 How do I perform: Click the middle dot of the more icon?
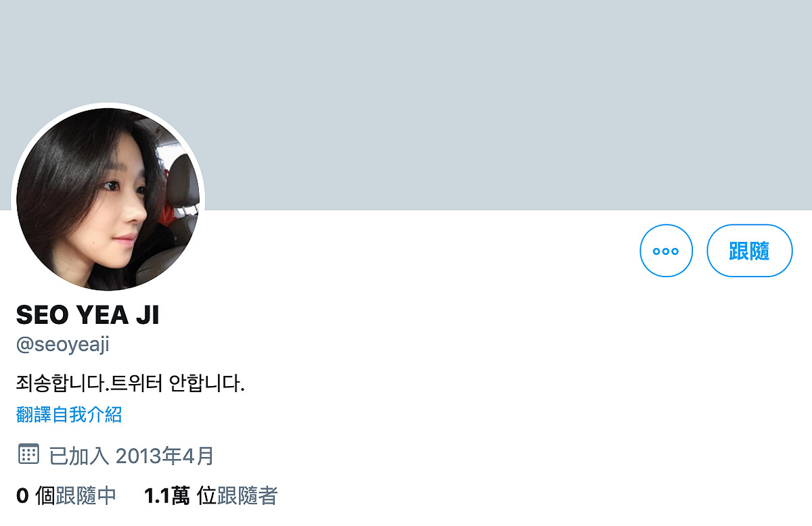coord(666,252)
